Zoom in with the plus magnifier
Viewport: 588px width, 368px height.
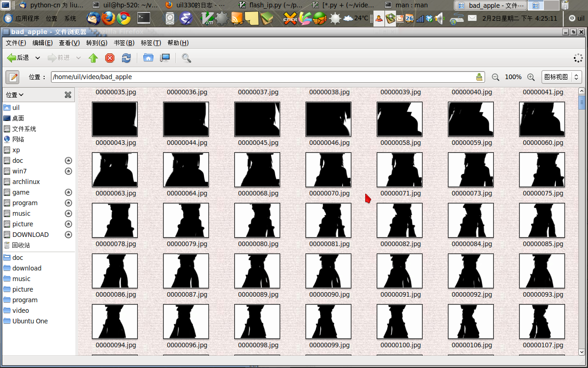pyautogui.click(x=531, y=77)
